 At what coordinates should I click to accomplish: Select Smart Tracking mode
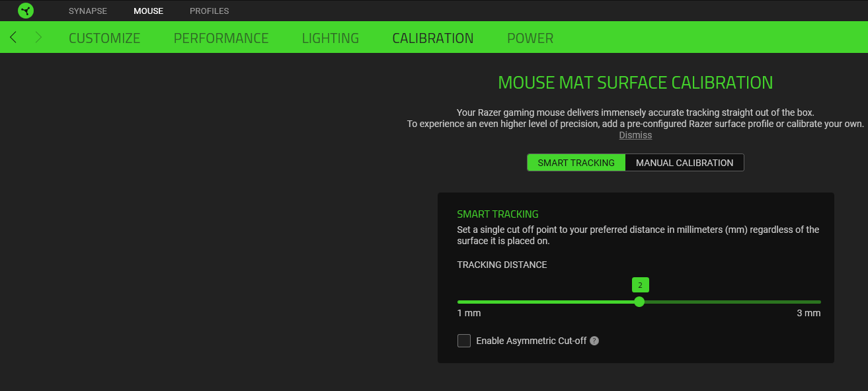576,163
